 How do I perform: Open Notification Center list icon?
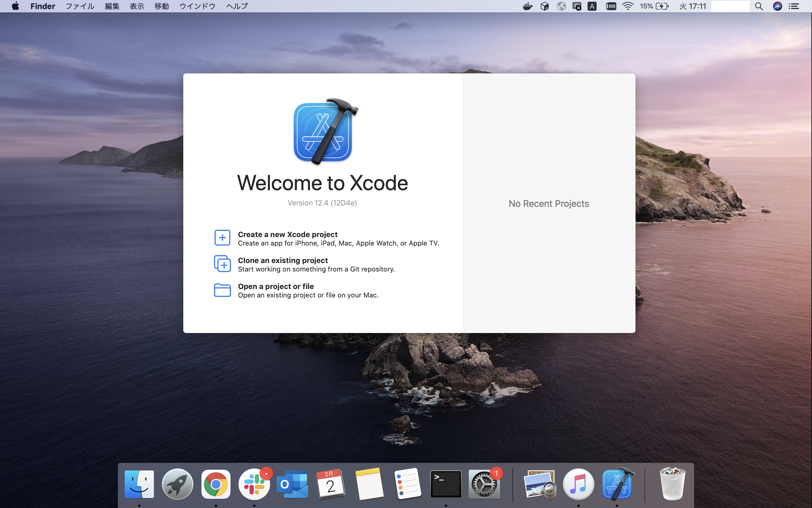click(794, 6)
